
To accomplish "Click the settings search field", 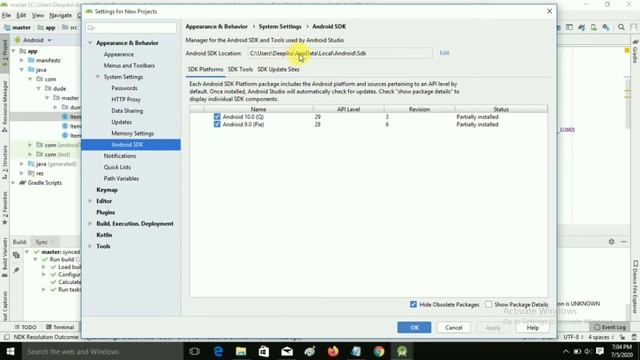I will tap(131, 28).
